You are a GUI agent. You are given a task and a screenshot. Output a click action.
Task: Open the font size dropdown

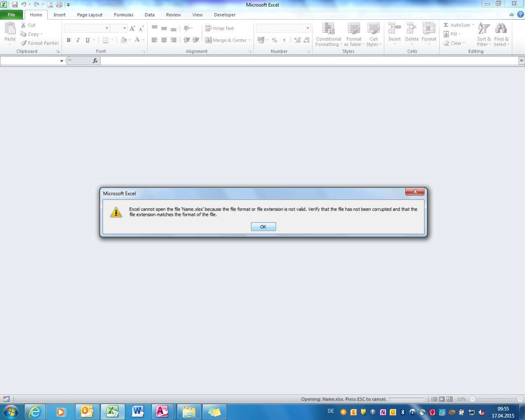coord(124,28)
